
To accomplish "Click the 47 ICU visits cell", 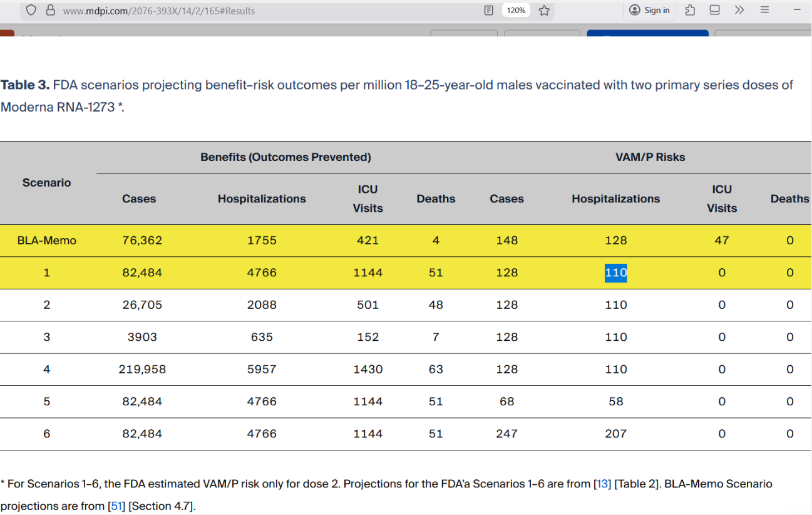I will [722, 241].
